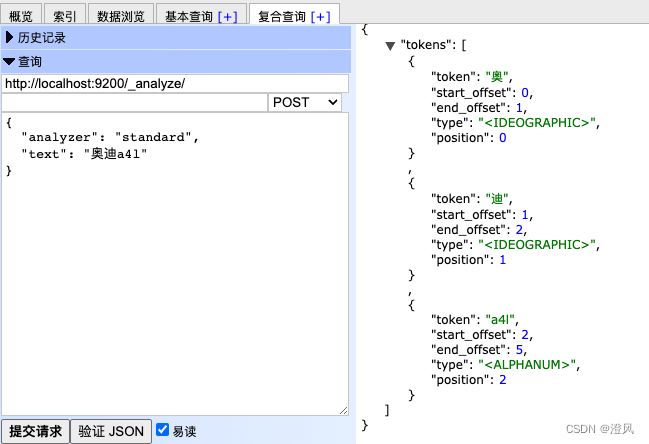Click the empty path field beside POST
649x444 pixels.
pos(135,102)
